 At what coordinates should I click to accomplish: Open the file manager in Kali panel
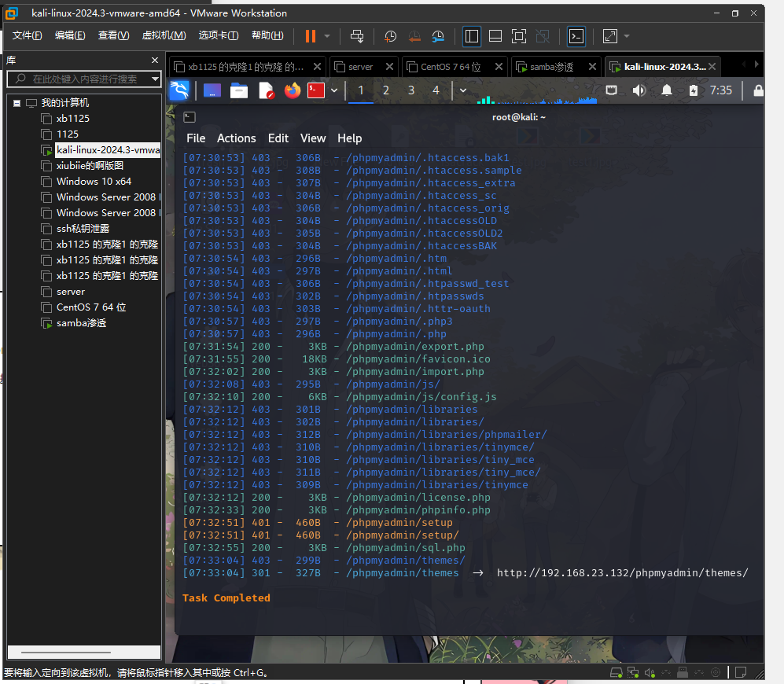pyautogui.click(x=239, y=90)
